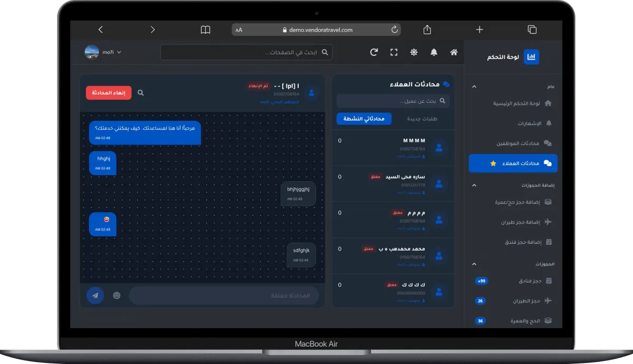The image size is (633, 364).
Task: Go forward with the browser forward arrow
Action: tap(153, 30)
